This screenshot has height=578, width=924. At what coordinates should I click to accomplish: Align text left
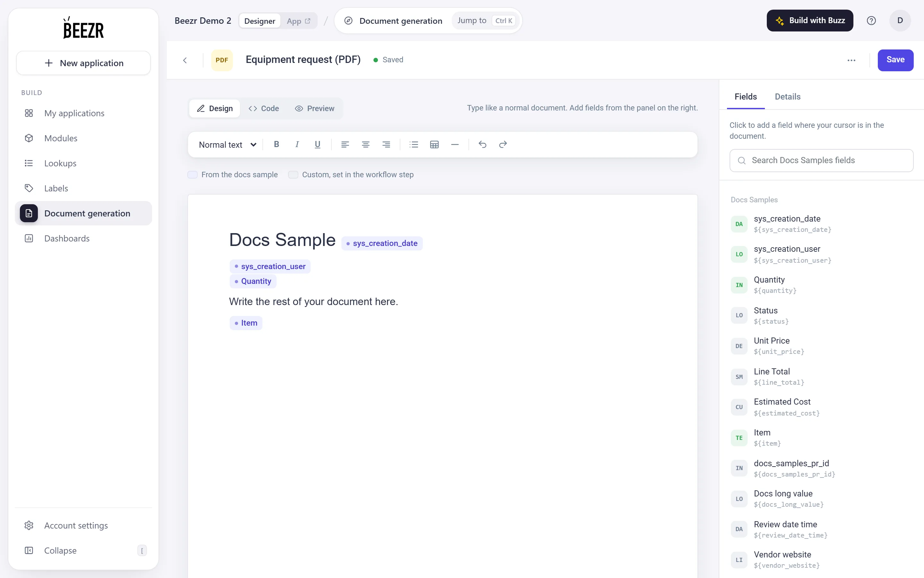click(345, 144)
